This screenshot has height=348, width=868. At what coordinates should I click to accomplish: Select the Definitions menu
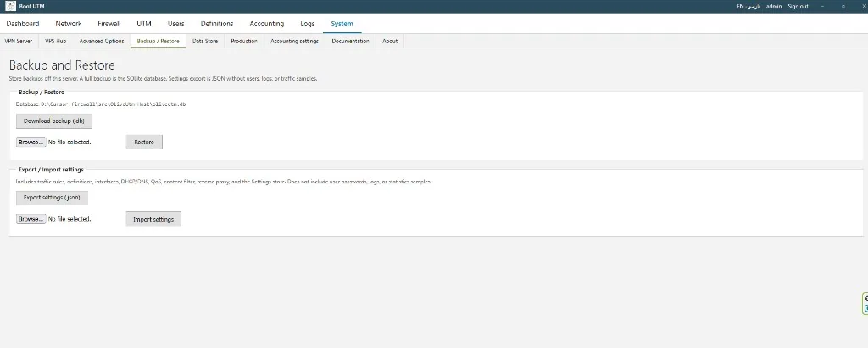click(217, 24)
